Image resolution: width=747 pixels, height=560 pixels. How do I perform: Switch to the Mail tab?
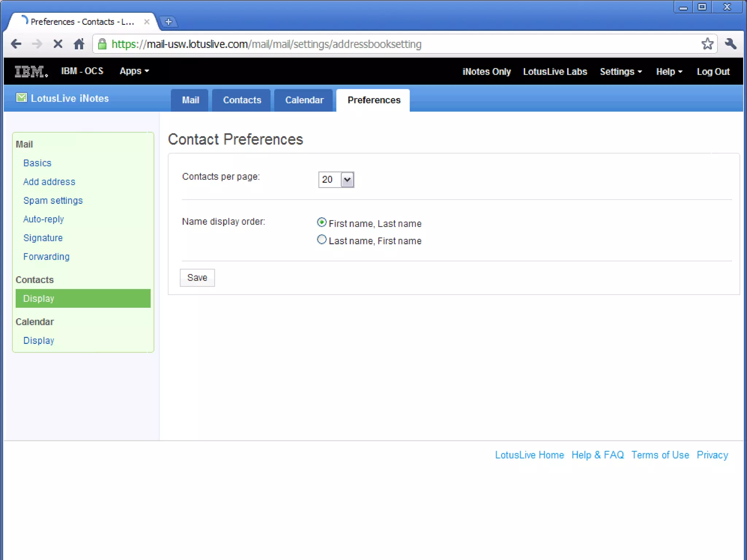[x=190, y=100]
